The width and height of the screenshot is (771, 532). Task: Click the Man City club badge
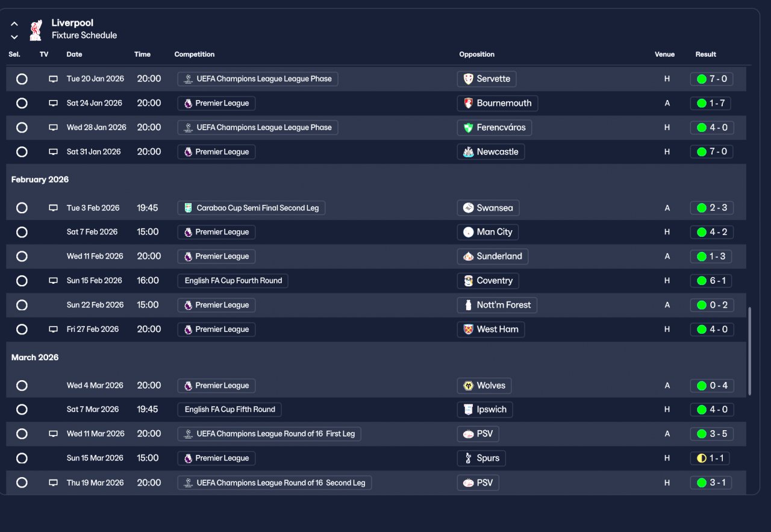point(468,232)
